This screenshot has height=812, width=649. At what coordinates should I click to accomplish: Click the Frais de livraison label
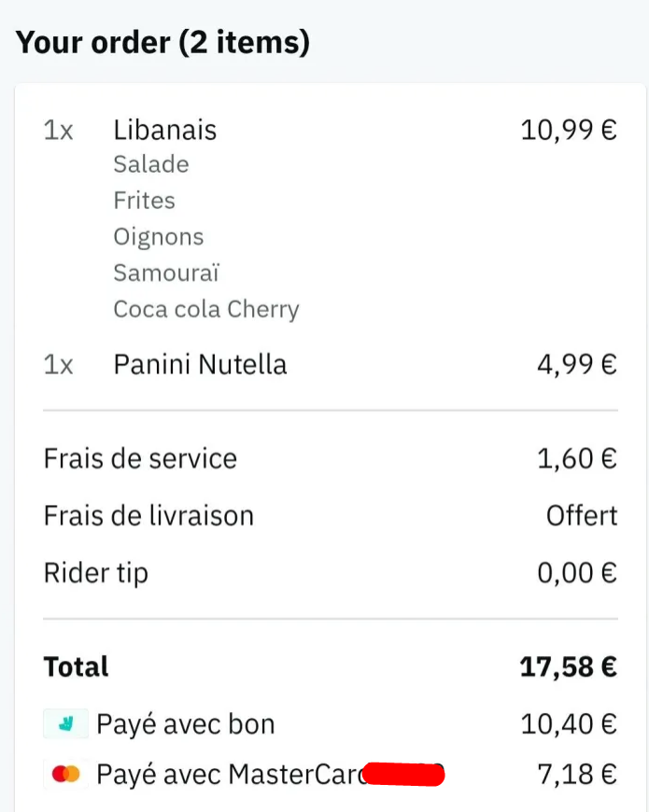[148, 515]
